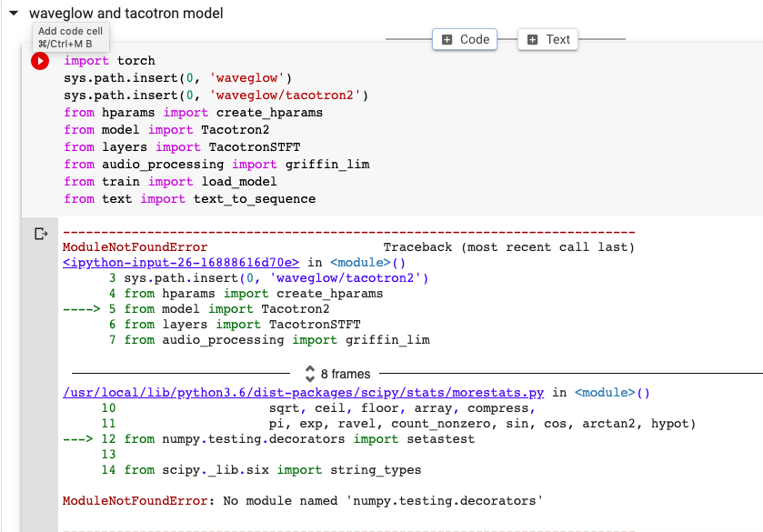Add a new Text cell
This screenshot has height=532, width=763.
(547, 39)
